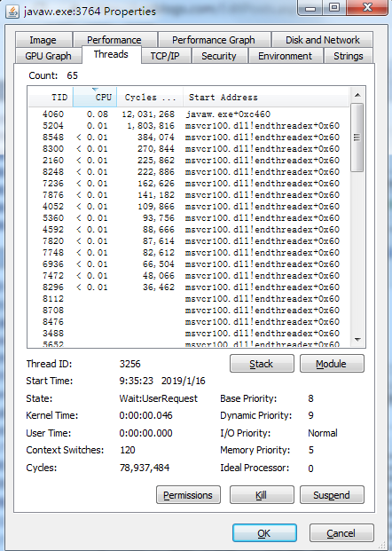Viewport: 392px width, 551px height.
Task: Click the Start Time value 9:35:23
Action: pyautogui.click(x=137, y=381)
